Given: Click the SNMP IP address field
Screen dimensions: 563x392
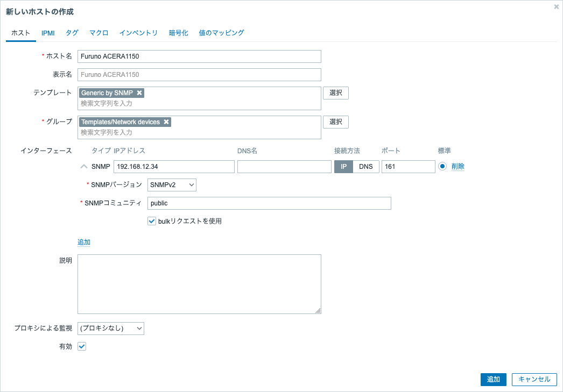Looking at the screenshot, I should (x=174, y=167).
